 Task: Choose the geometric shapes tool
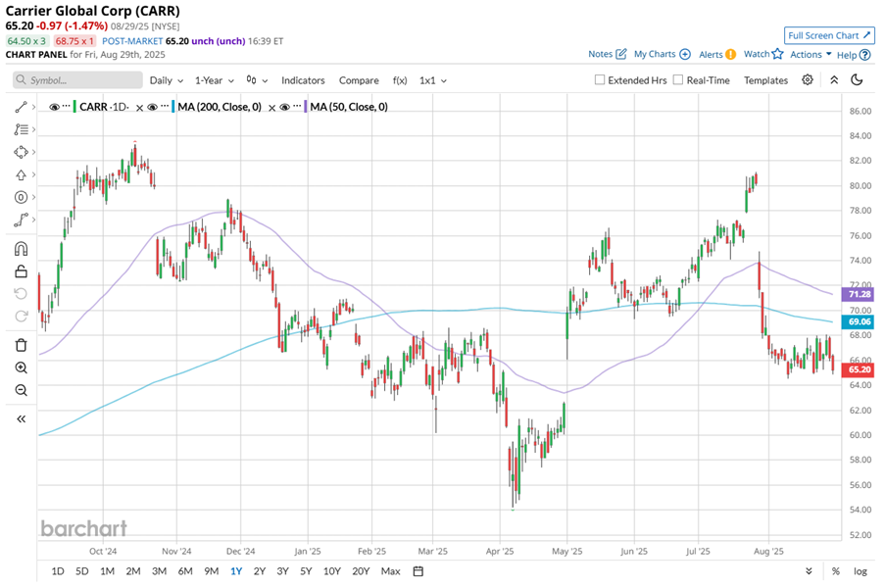[x=21, y=152]
